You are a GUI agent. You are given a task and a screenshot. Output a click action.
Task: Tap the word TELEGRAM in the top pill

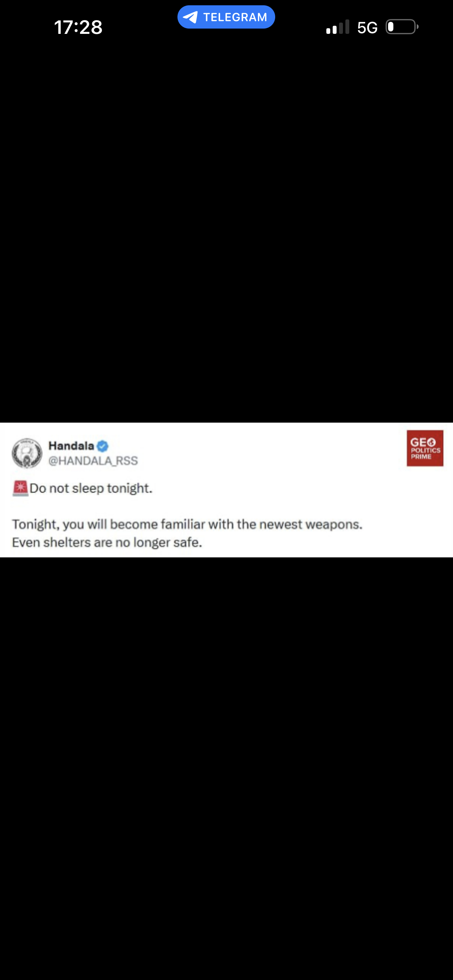(235, 17)
